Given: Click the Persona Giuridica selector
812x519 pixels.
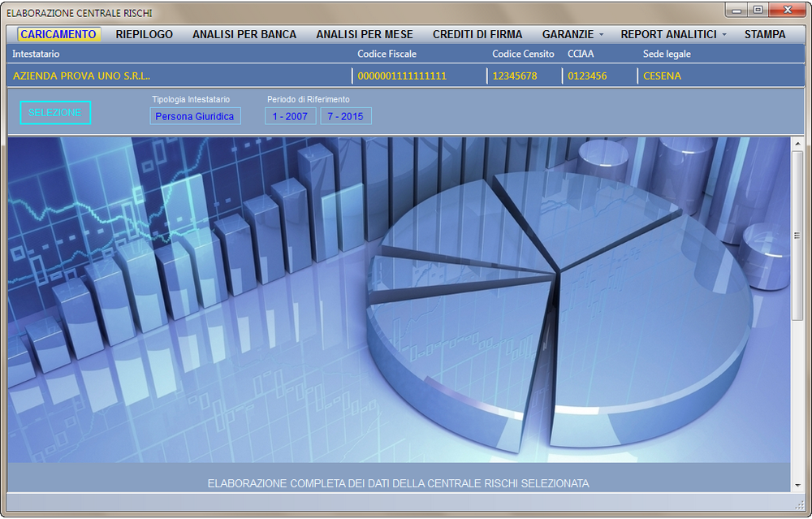Looking at the screenshot, I should [x=197, y=115].
